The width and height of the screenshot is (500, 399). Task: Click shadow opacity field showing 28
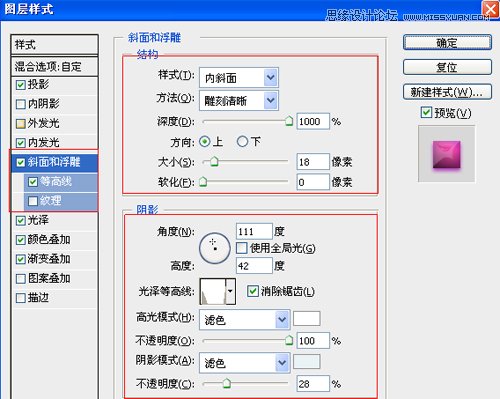click(313, 384)
